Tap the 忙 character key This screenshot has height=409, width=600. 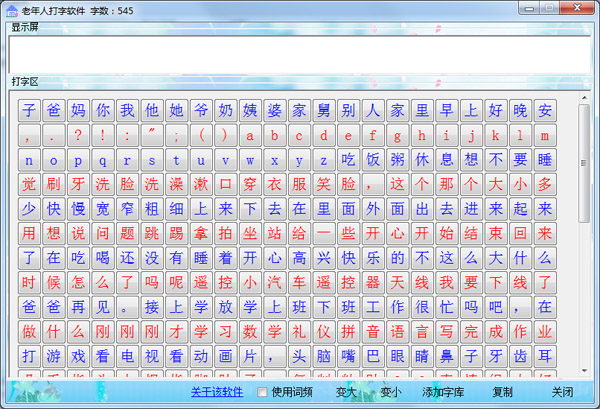click(447, 307)
